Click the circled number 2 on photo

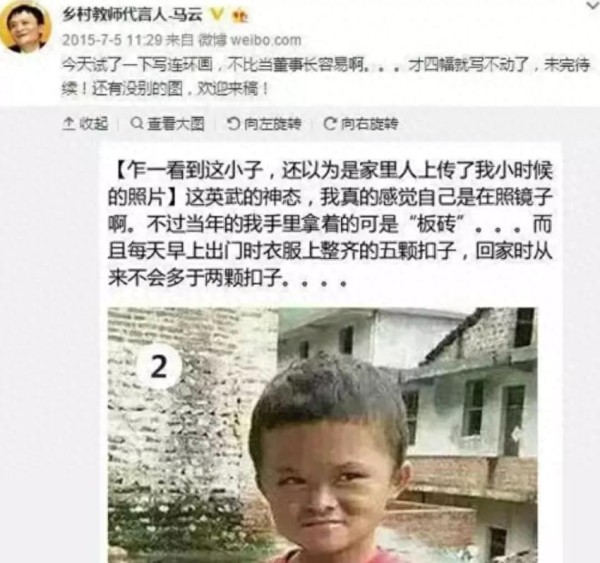point(159,367)
